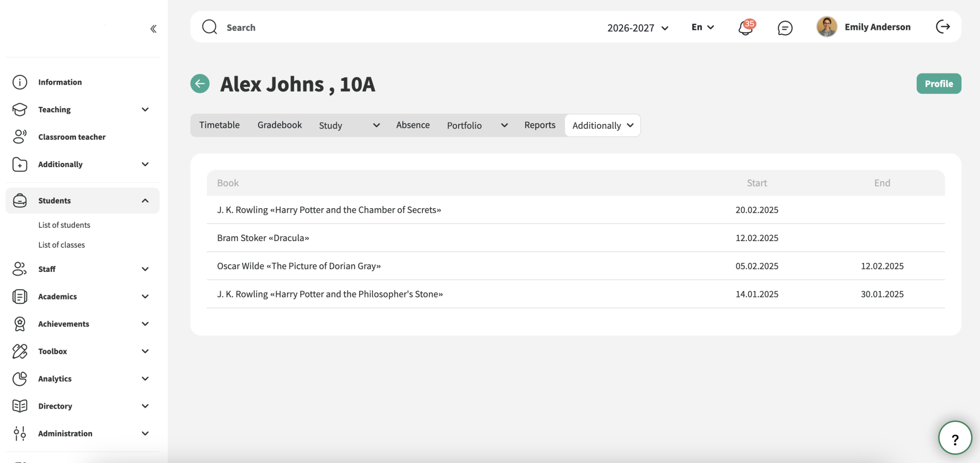980x463 pixels.
Task: Click the search magnifier icon
Action: pyautogui.click(x=210, y=27)
